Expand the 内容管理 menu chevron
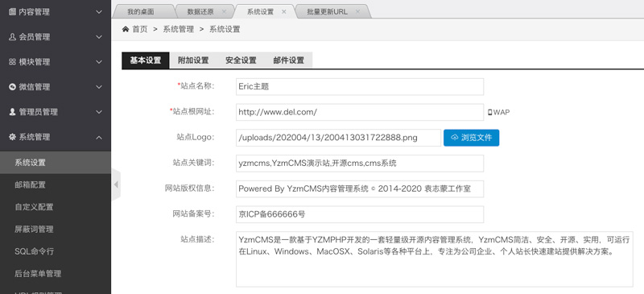Image resolution: width=644 pixels, height=294 pixels. point(99,12)
